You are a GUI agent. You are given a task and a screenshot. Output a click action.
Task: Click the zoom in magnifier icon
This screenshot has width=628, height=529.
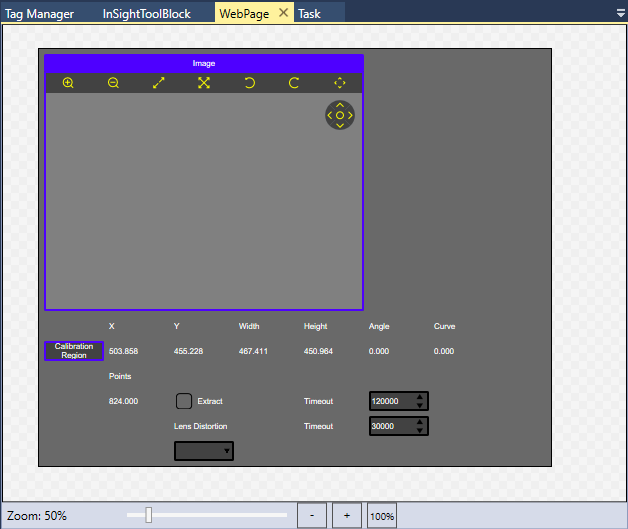(x=68, y=83)
